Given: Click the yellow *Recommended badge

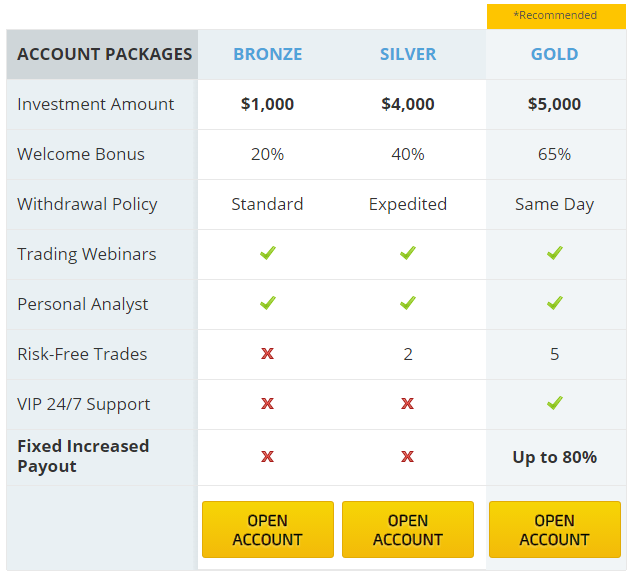Looking at the screenshot, I should 556,17.
